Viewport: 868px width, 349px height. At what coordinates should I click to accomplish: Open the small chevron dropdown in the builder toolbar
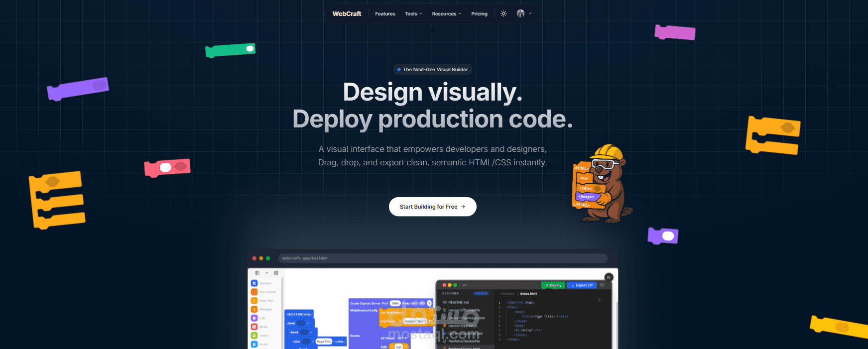267,273
